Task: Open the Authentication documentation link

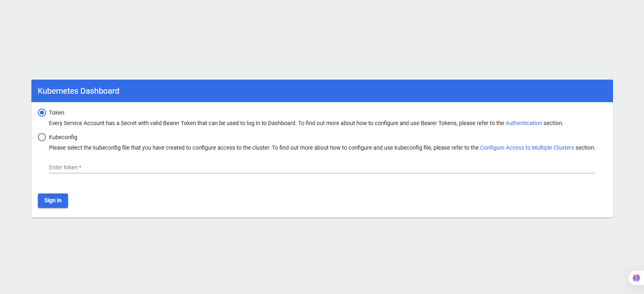Action: 524,123
